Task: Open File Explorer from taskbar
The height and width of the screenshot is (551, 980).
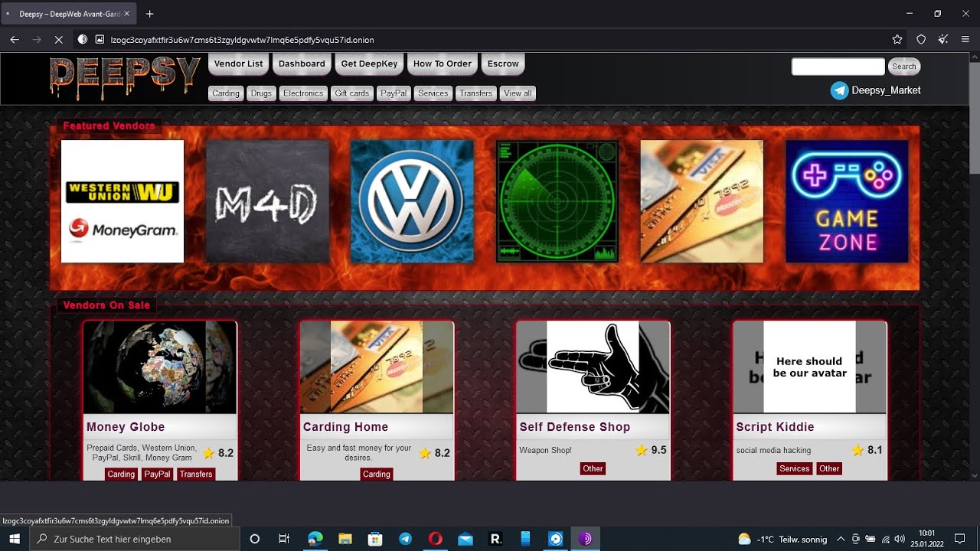Action: (345, 539)
